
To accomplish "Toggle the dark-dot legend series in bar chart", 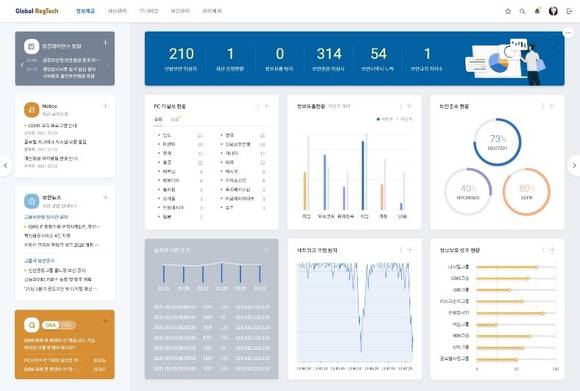I will (x=384, y=119).
